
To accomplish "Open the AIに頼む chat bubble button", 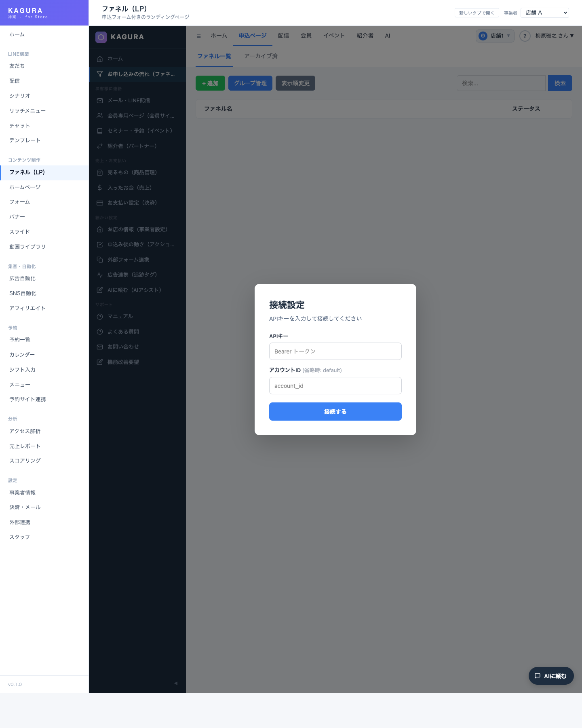I will pos(551,676).
